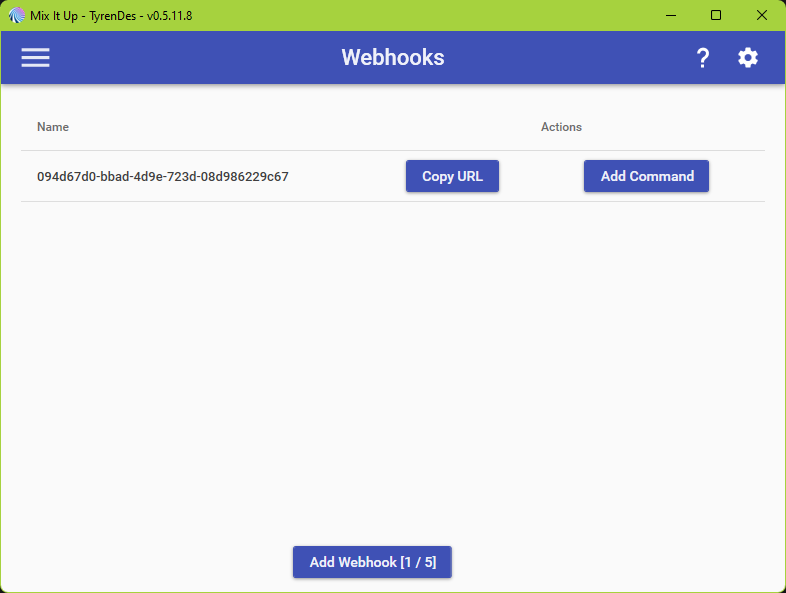Click the Mix It Up app icon in title bar
The width and height of the screenshot is (786, 593).
click(17, 15)
